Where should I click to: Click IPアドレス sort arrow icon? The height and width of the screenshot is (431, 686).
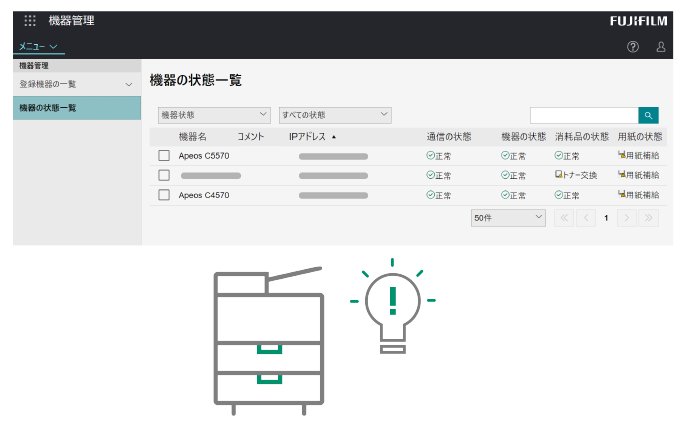click(x=334, y=137)
